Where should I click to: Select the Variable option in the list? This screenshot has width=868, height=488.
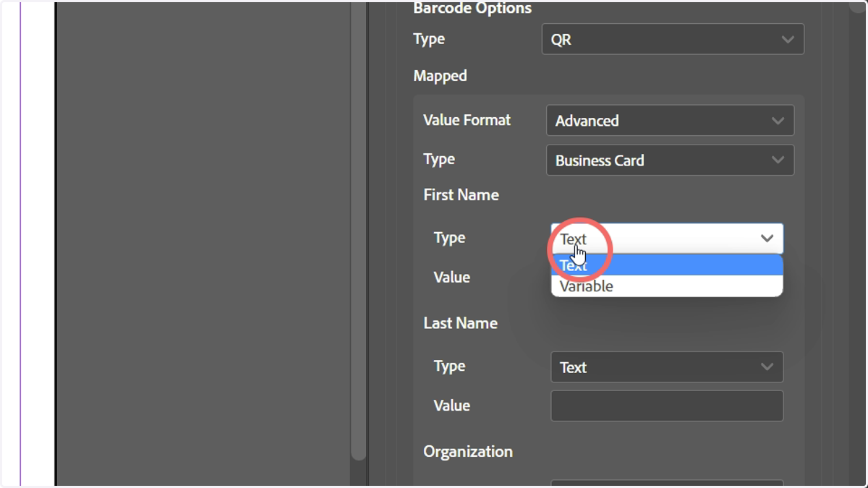667,286
